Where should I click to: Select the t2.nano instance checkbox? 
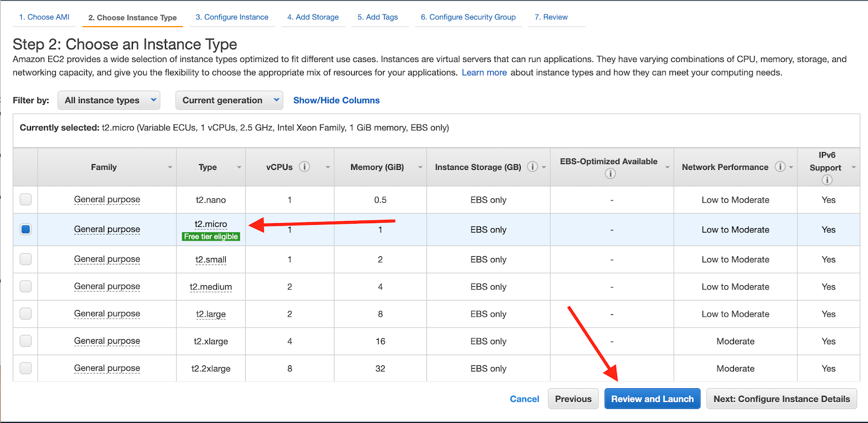[x=25, y=199]
